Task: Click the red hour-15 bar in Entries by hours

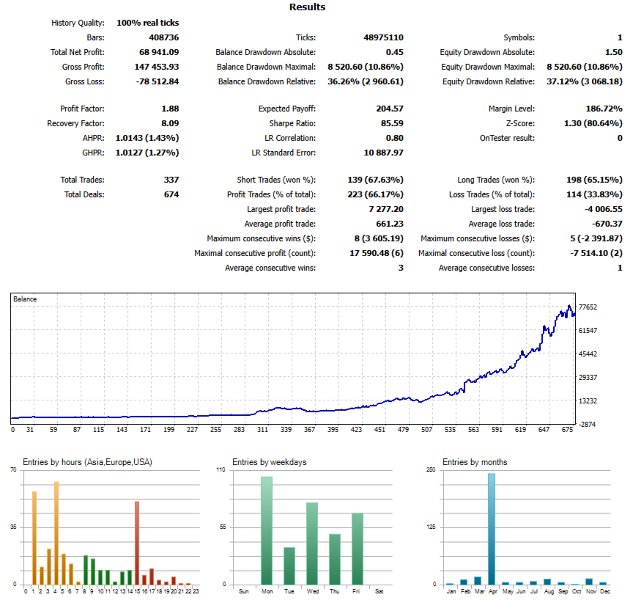Action: pos(137,543)
